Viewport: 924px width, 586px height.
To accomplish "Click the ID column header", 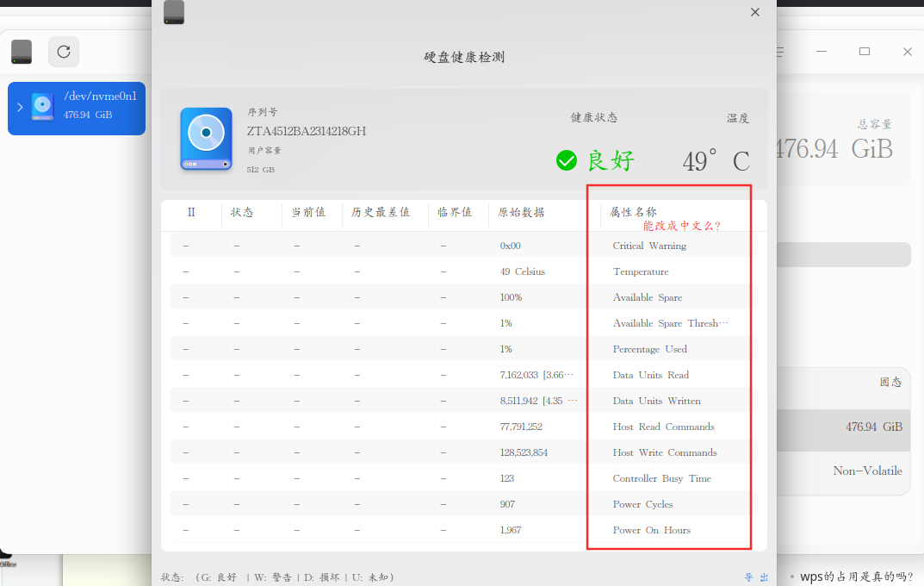I will [x=191, y=212].
